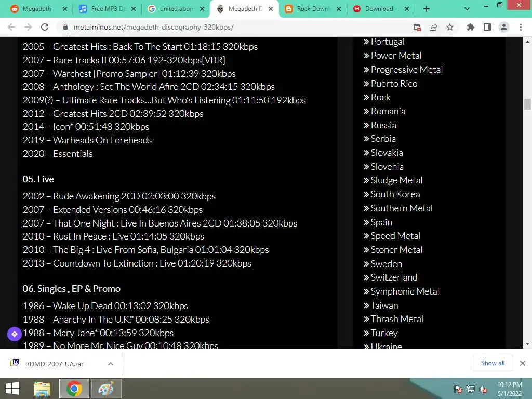532x399 pixels.
Task: Open the Southern Metal category link
Action: (402, 208)
